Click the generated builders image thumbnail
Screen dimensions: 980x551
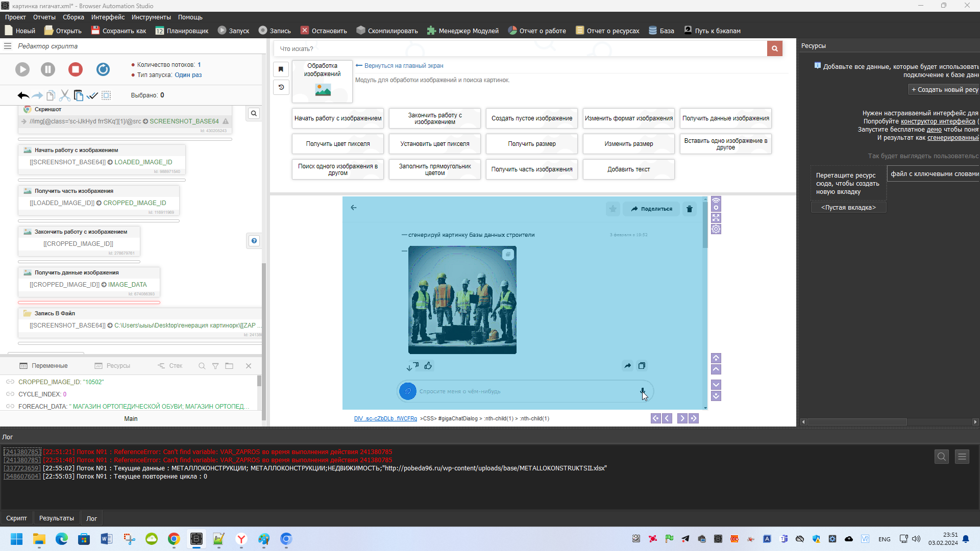462,300
